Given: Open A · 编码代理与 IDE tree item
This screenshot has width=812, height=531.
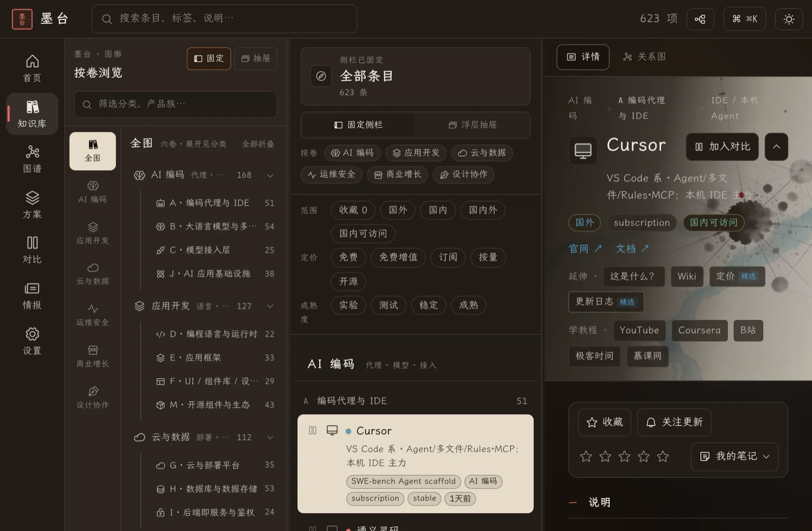Looking at the screenshot, I should (x=214, y=203).
